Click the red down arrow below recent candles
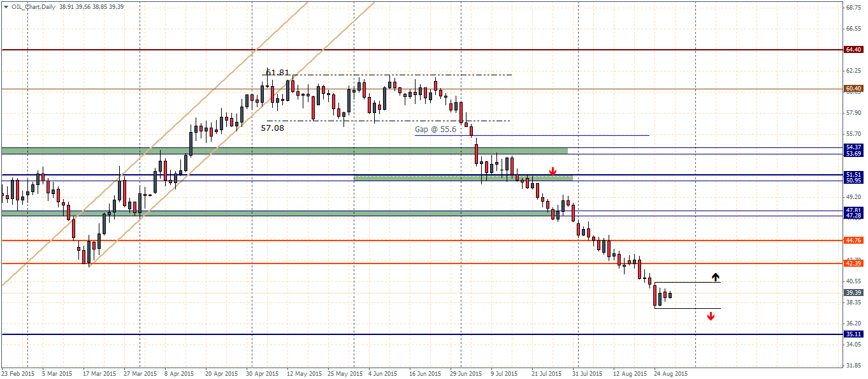The width and height of the screenshot is (868, 379). pyautogui.click(x=711, y=316)
